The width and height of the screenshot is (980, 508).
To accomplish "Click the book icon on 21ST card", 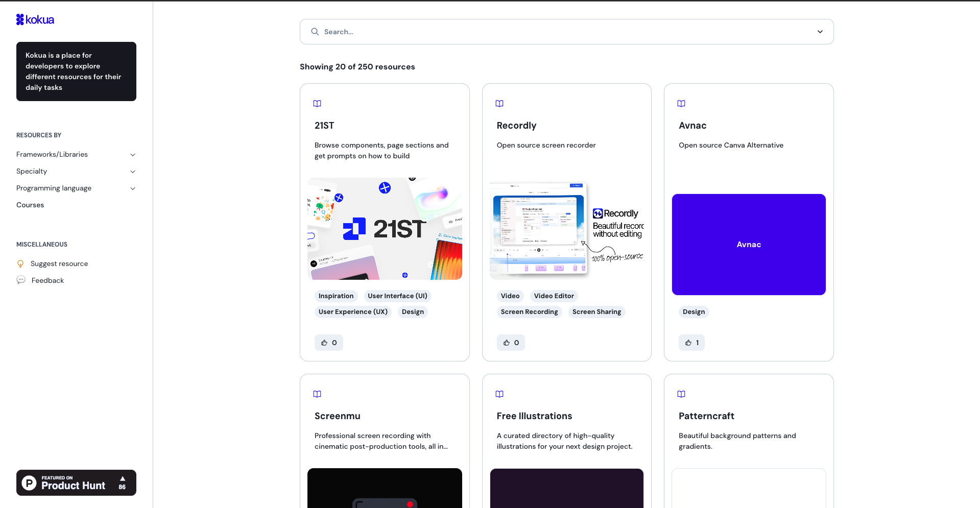I will [317, 104].
